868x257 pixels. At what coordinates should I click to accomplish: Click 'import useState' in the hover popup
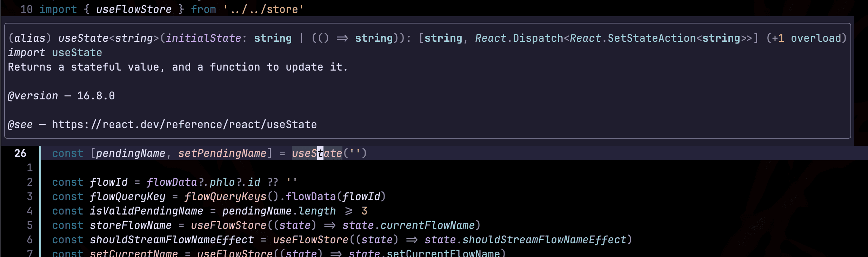[55, 52]
